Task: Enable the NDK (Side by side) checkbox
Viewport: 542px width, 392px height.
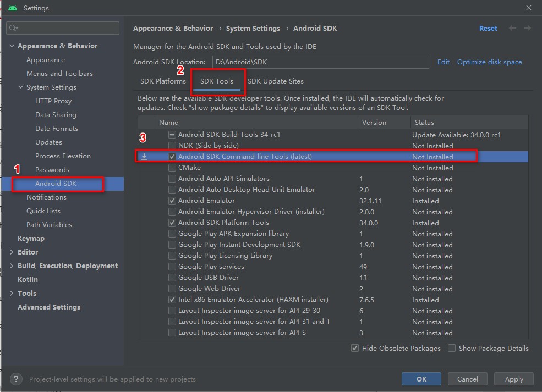Action: [x=172, y=146]
